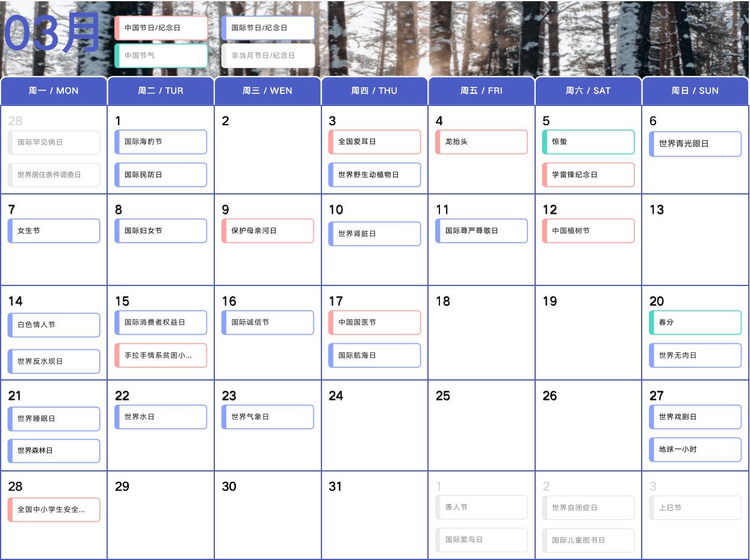Viewport: 750px width, 560px height.
Task: Click the 03月 month title
Action: (x=51, y=33)
